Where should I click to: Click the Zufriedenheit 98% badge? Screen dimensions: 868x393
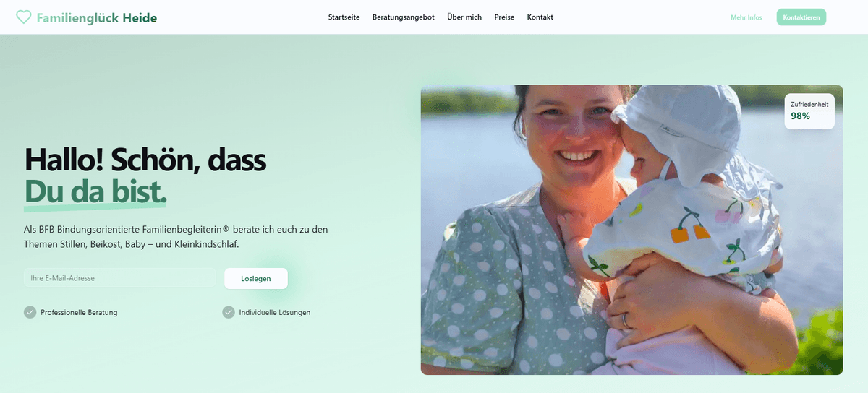809,111
